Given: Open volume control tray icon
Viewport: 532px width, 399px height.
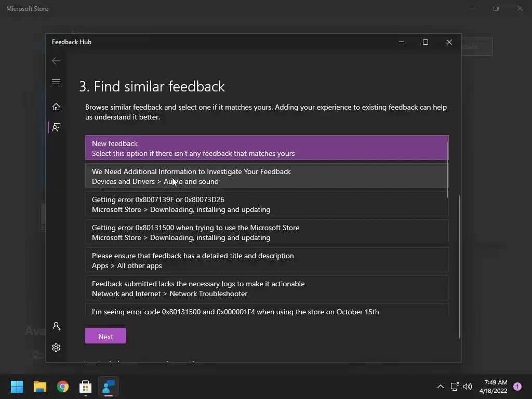Looking at the screenshot, I should (x=468, y=387).
